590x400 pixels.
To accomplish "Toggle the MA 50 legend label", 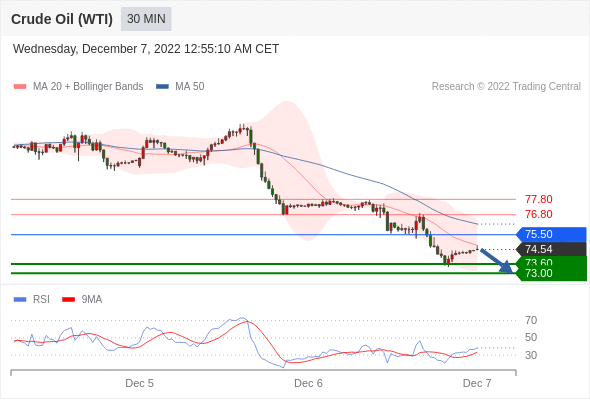I will click(x=190, y=87).
